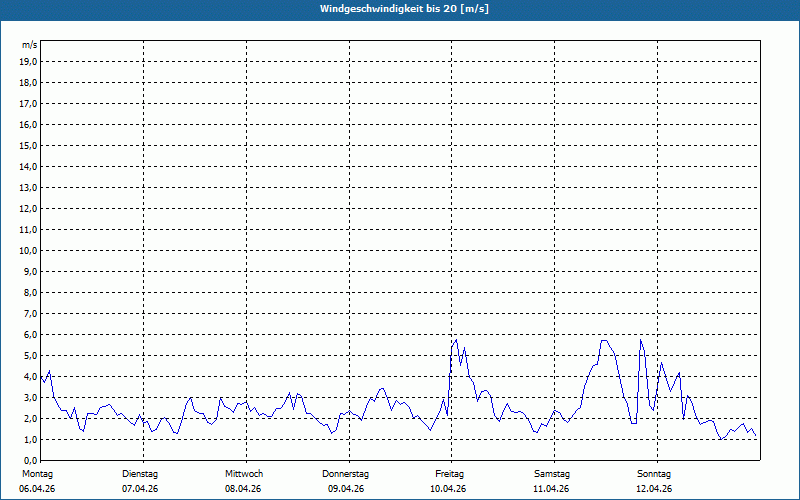Click the 'Dienstag' day label

[x=140, y=474]
